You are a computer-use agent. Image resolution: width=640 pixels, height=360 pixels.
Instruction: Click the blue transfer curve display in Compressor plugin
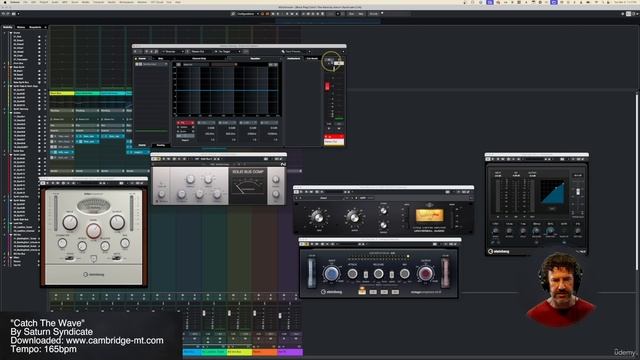point(552,192)
